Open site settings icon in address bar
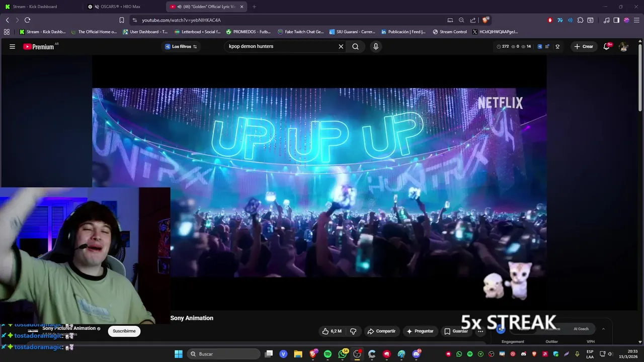The image size is (644, 362). 134,20
